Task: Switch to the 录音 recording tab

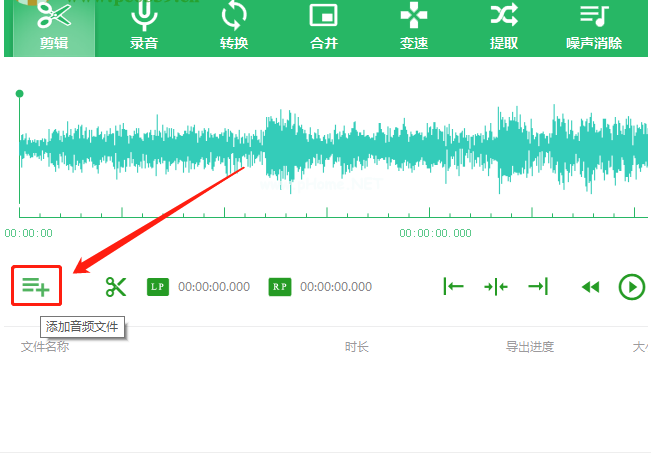Action: pyautogui.click(x=144, y=27)
